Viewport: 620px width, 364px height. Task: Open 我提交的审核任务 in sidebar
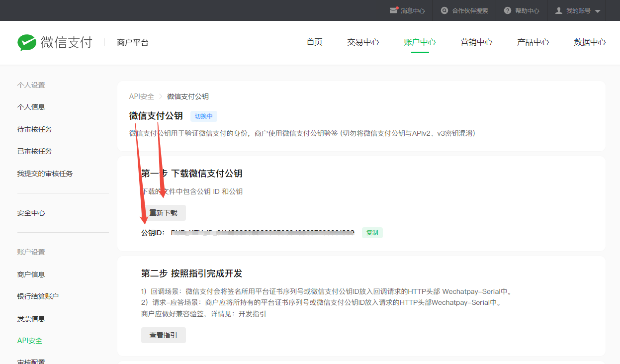point(45,174)
